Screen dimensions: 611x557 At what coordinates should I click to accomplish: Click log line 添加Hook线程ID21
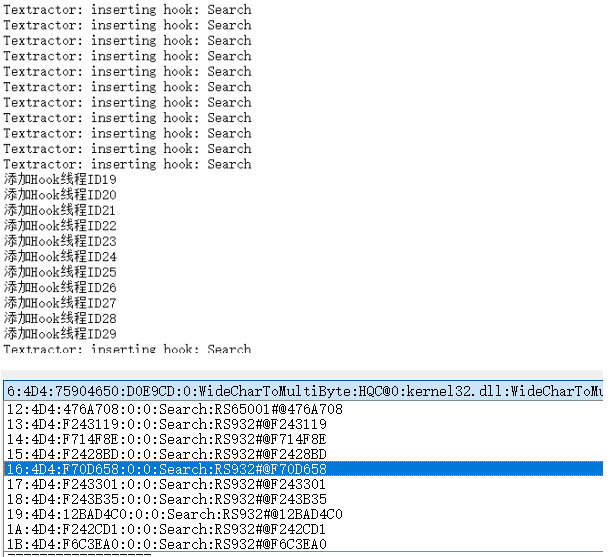coord(60,210)
